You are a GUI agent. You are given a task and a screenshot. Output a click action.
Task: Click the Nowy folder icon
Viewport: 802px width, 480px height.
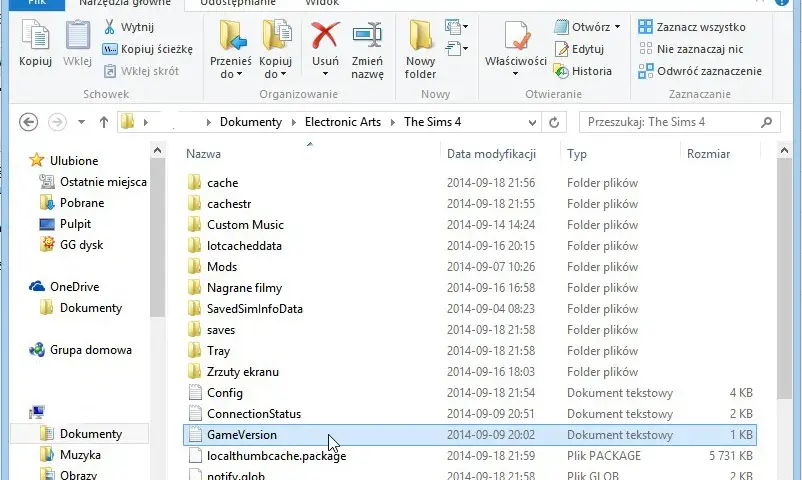click(x=420, y=35)
